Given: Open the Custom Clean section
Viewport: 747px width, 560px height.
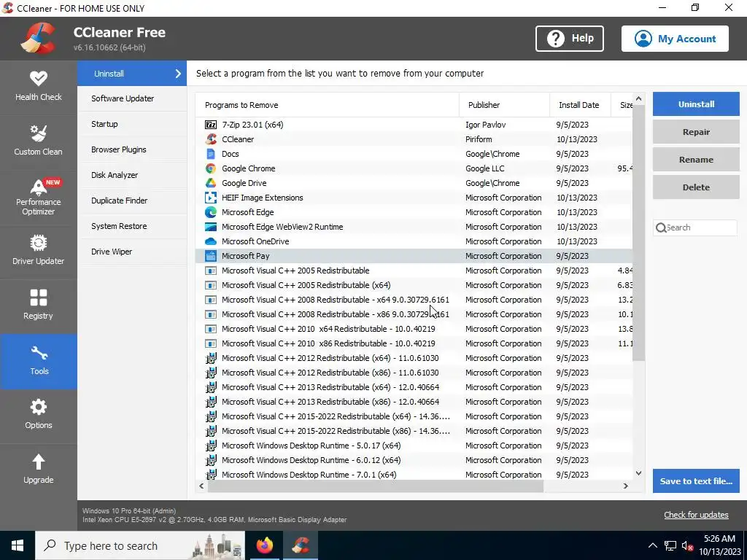Looking at the screenshot, I should (x=38, y=142).
